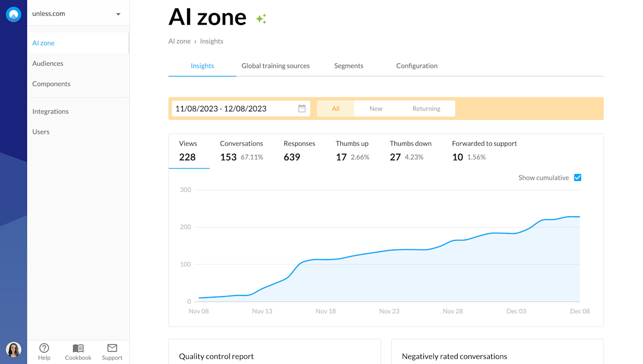Click the blue app logo at top left

(x=13, y=14)
